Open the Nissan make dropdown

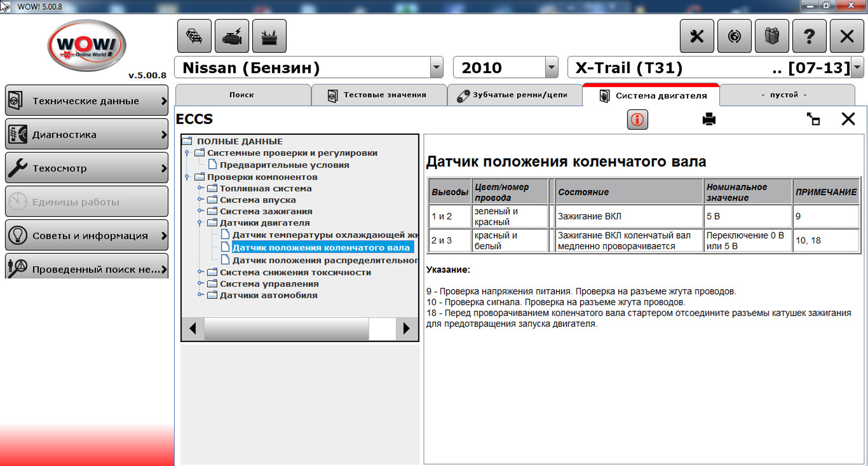tap(436, 68)
